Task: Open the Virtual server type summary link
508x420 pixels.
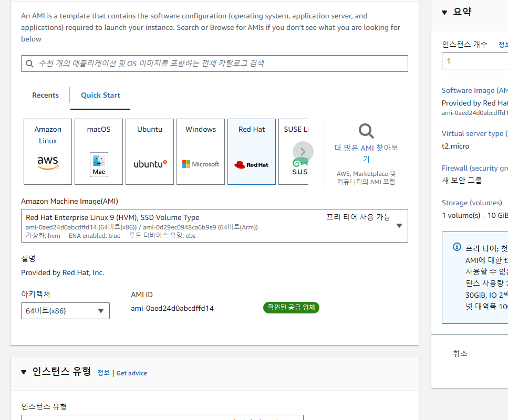Action: click(x=474, y=133)
